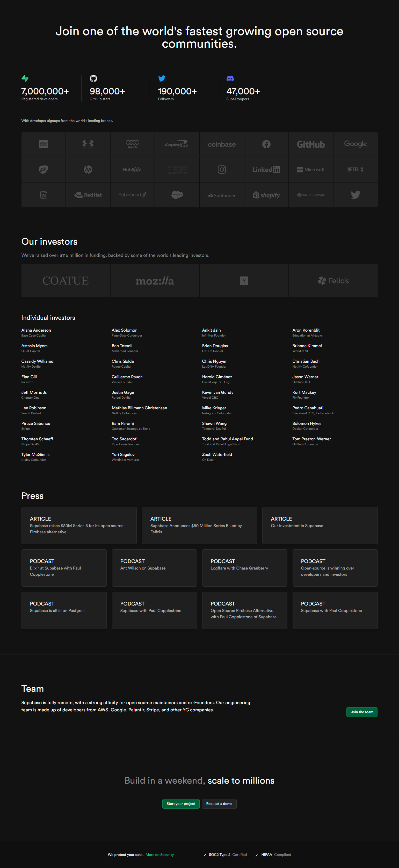Open podcast 'Supabase is all in on Postgres'
Image resolution: width=399 pixels, height=868 pixels.
pyautogui.click(x=64, y=610)
